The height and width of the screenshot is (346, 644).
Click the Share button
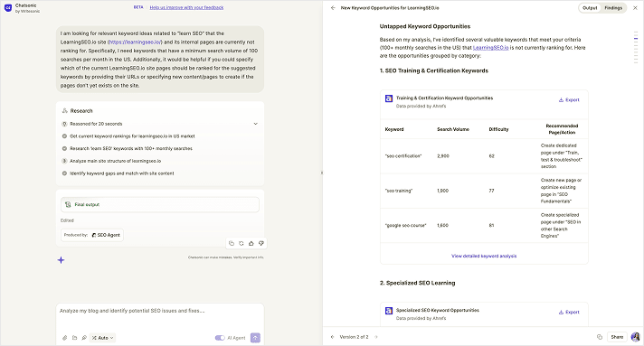pyautogui.click(x=617, y=337)
